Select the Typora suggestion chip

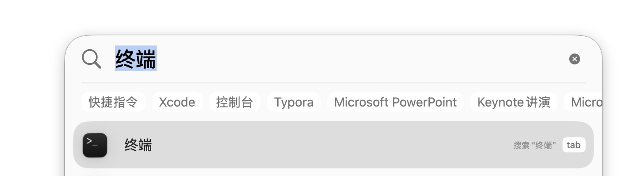[x=294, y=102]
